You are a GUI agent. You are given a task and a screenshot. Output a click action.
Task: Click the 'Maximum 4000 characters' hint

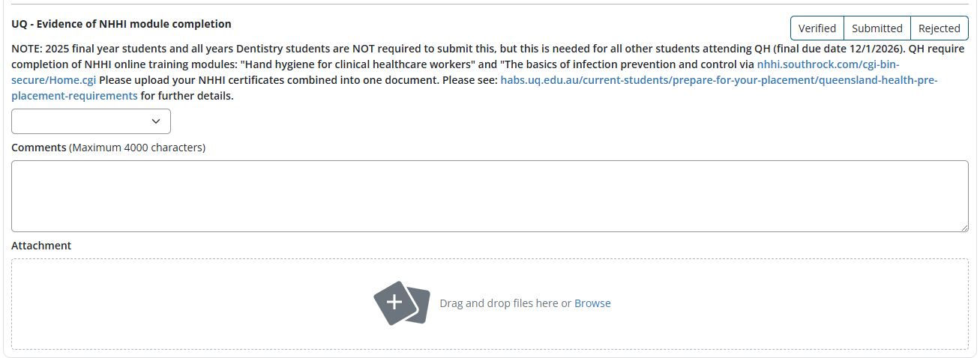pyautogui.click(x=137, y=148)
